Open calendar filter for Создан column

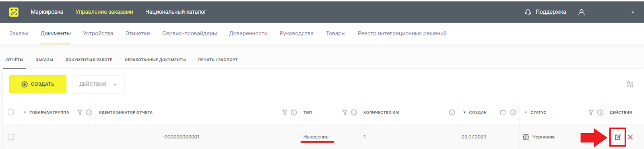503,112
